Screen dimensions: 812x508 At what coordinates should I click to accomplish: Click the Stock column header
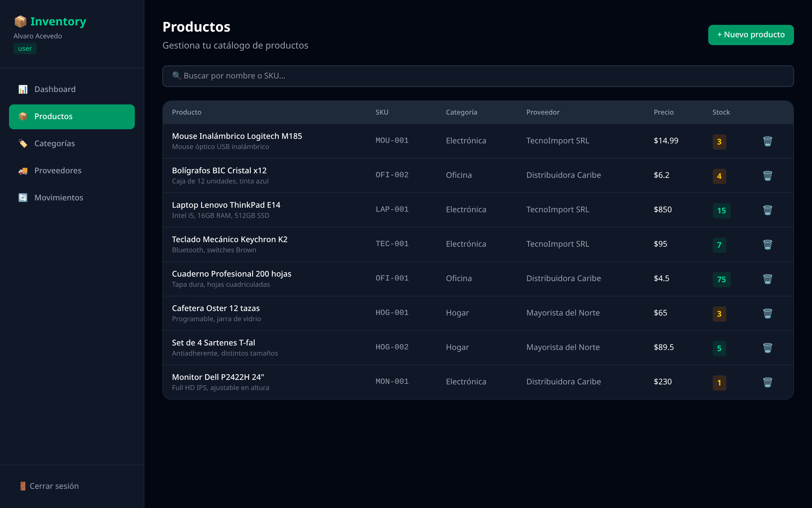point(721,112)
